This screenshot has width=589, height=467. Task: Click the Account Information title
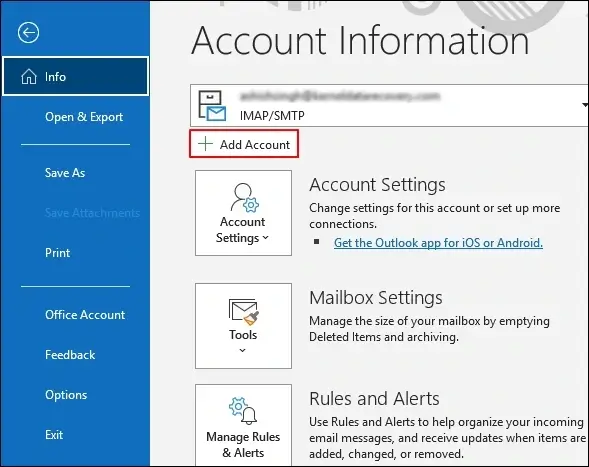[x=360, y=40]
